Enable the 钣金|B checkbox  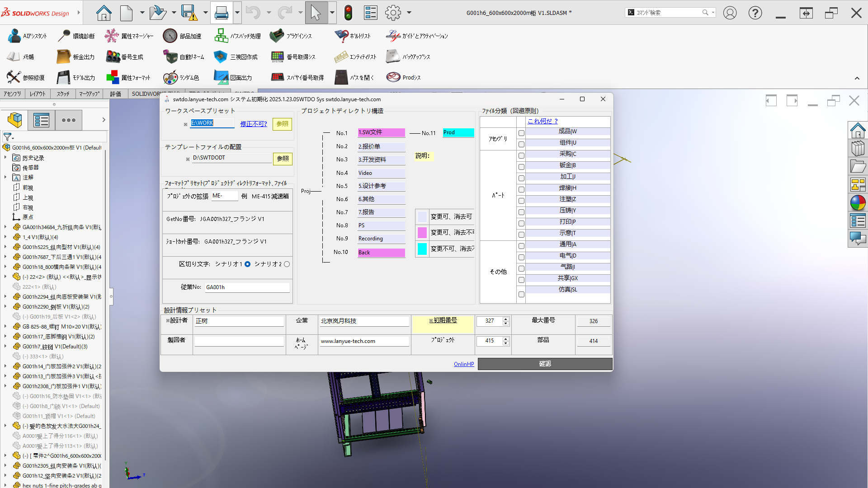click(521, 167)
